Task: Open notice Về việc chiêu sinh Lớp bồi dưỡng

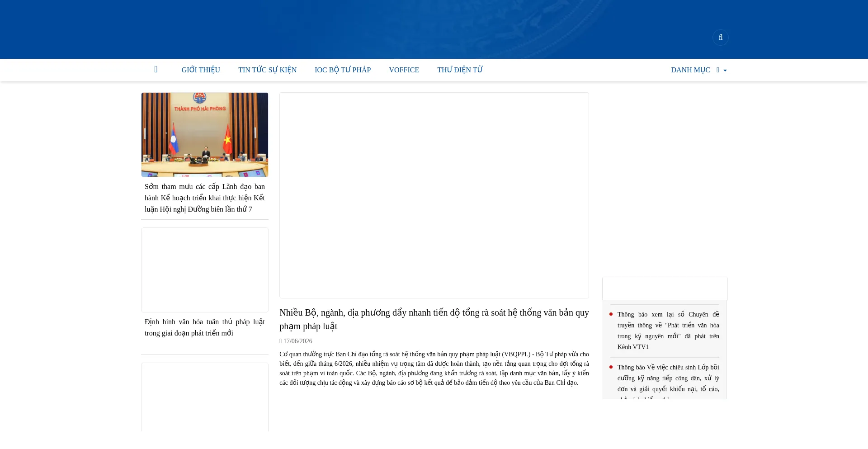Action: (x=668, y=381)
